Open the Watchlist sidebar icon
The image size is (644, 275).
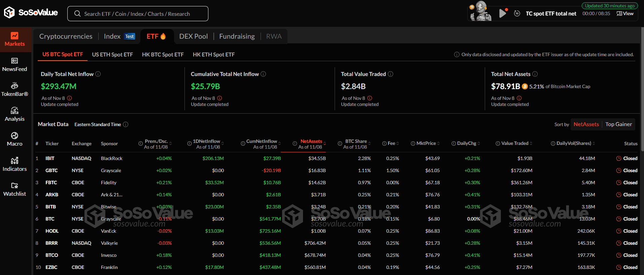[14, 189]
